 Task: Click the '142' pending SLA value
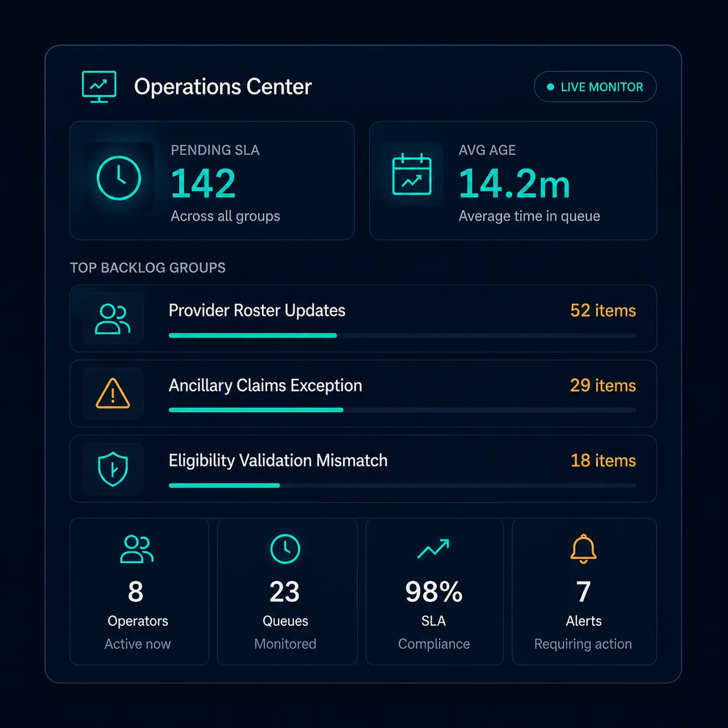[x=203, y=184]
